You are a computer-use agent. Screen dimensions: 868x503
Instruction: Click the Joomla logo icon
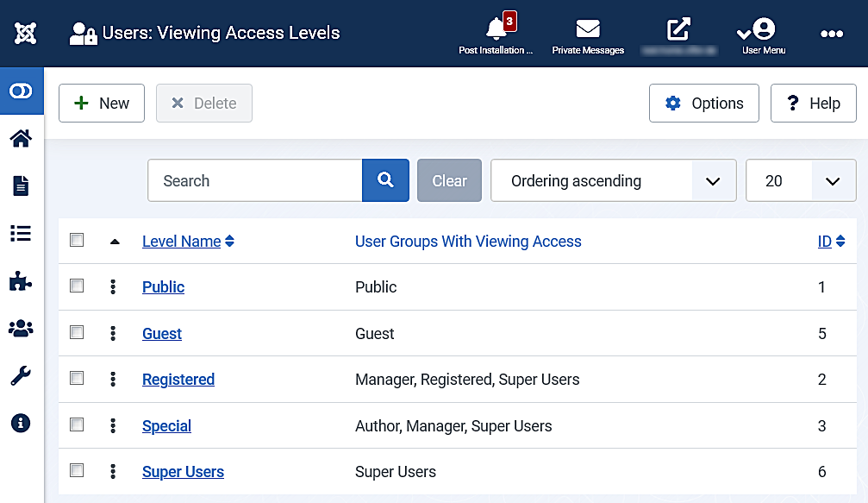(25, 34)
